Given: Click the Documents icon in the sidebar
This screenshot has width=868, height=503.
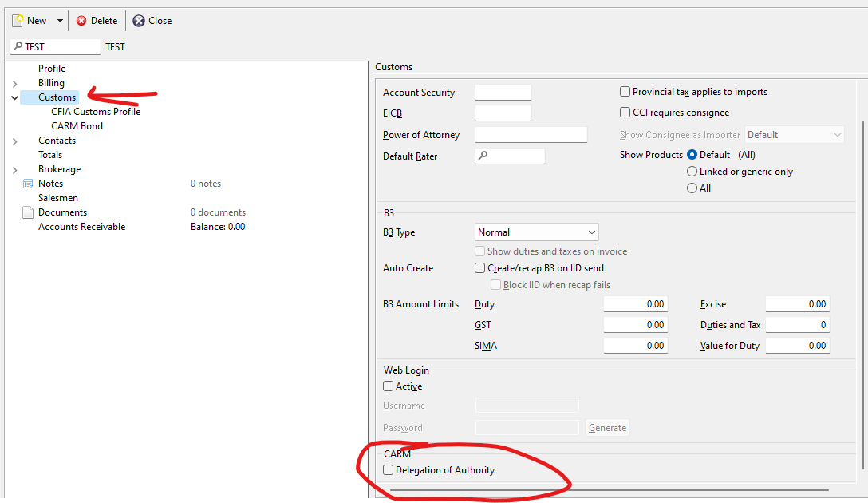Looking at the screenshot, I should (x=29, y=212).
